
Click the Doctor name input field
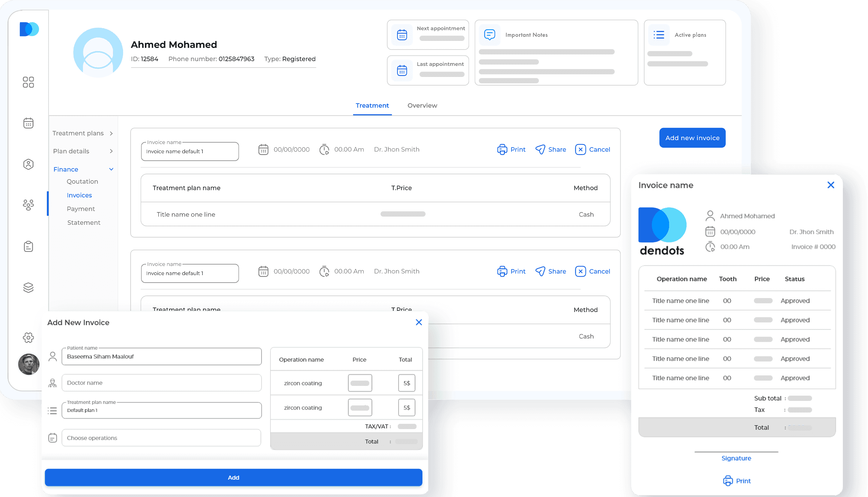click(x=161, y=383)
